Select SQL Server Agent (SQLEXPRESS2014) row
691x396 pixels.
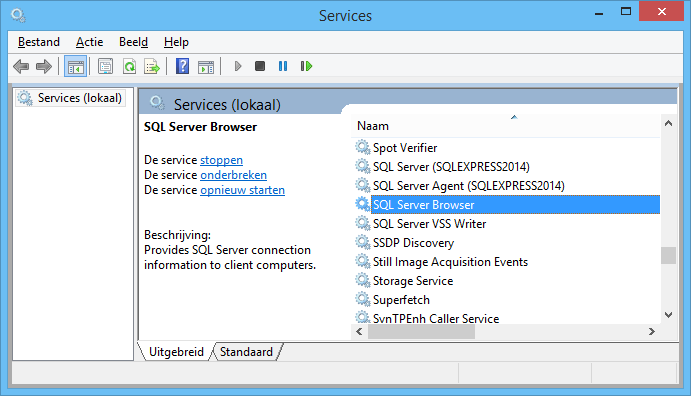click(x=506, y=185)
